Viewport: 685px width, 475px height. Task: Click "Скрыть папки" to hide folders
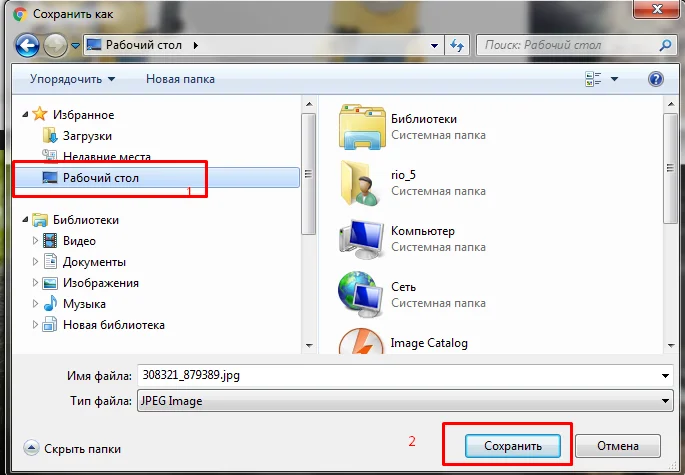coord(73,448)
